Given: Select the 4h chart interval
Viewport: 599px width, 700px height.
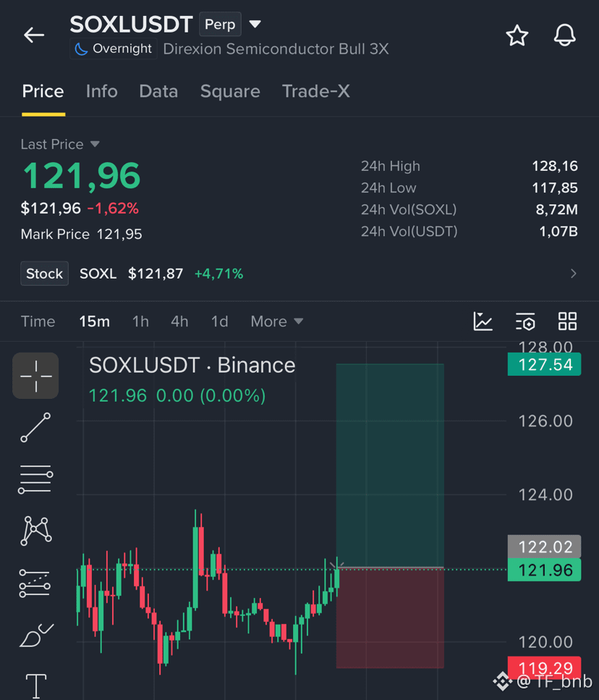Looking at the screenshot, I should (179, 321).
